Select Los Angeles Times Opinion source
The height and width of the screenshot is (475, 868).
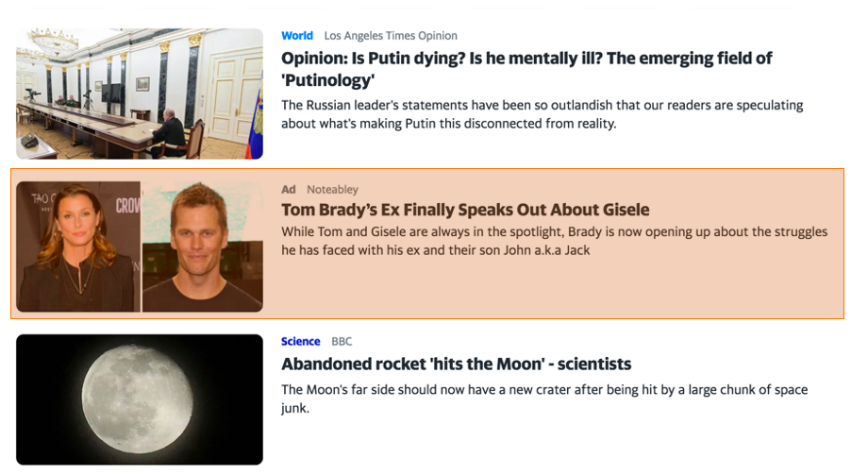[391, 36]
